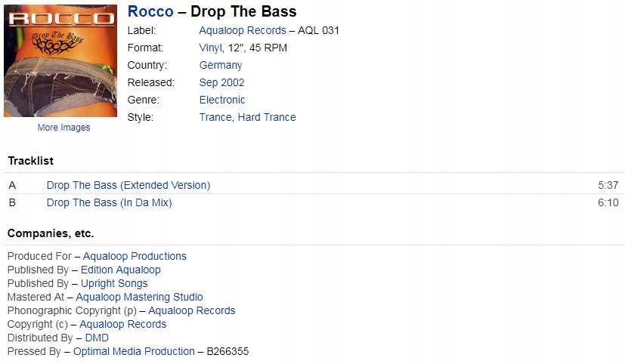Open the Rocco album cover thumbnail
The height and width of the screenshot is (364, 625).
pos(60,61)
